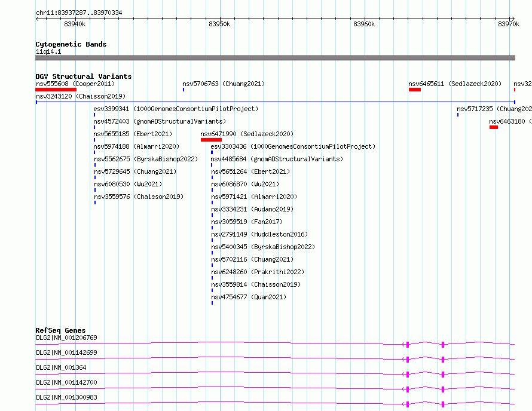Screen dimensions: 532x411
Task: Open nsv4485684 (gnomADStructuralVariants) entry
Action: pos(277,159)
